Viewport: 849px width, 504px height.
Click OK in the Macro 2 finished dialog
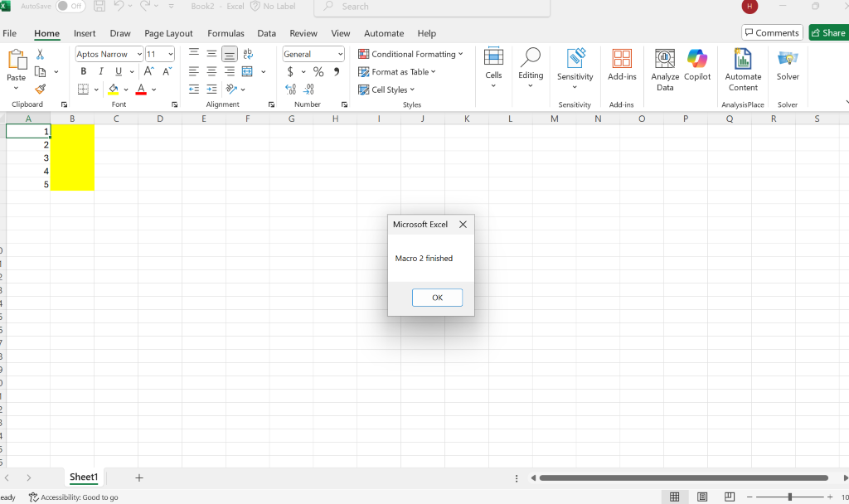click(438, 298)
